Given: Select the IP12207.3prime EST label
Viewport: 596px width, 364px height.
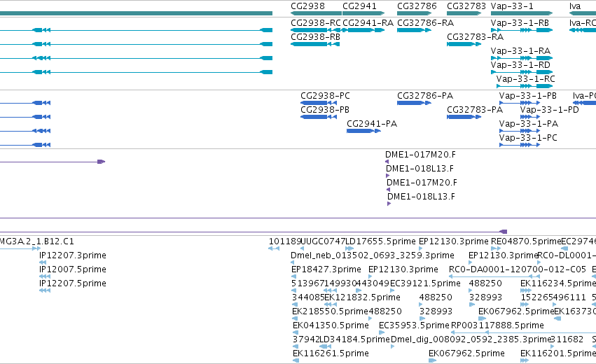Looking at the screenshot, I should [73, 255].
